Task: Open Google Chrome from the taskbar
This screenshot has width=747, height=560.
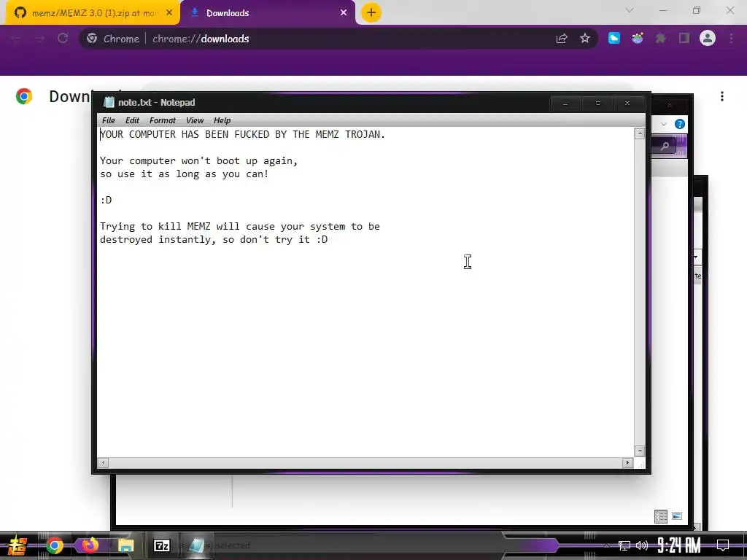Action: point(54,545)
